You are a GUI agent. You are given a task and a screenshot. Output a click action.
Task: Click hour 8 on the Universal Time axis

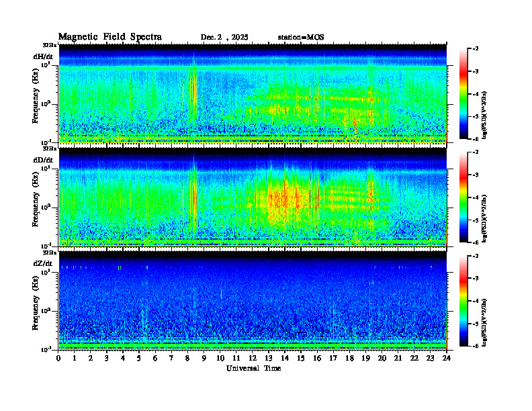pyautogui.click(x=187, y=358)
